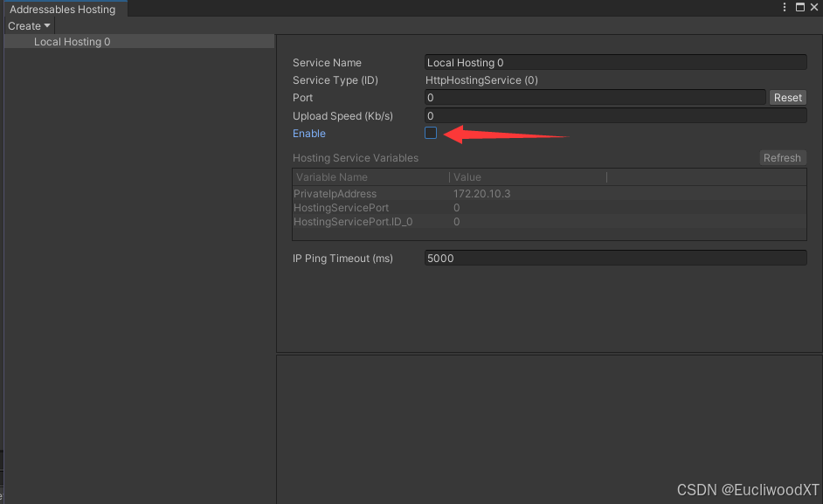Expand the Create menu arrow
Image resolution: width=823 pixels, height=504 pixels.
click(x=45, y=25)
